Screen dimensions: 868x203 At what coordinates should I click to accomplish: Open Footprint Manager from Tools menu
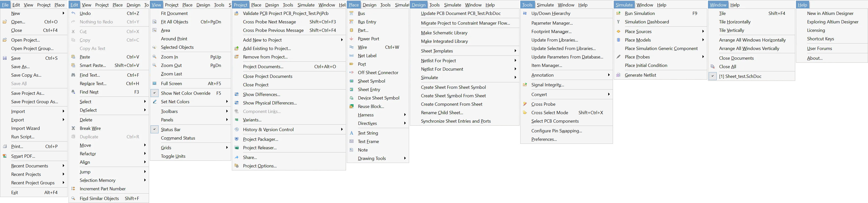point(551,32)
